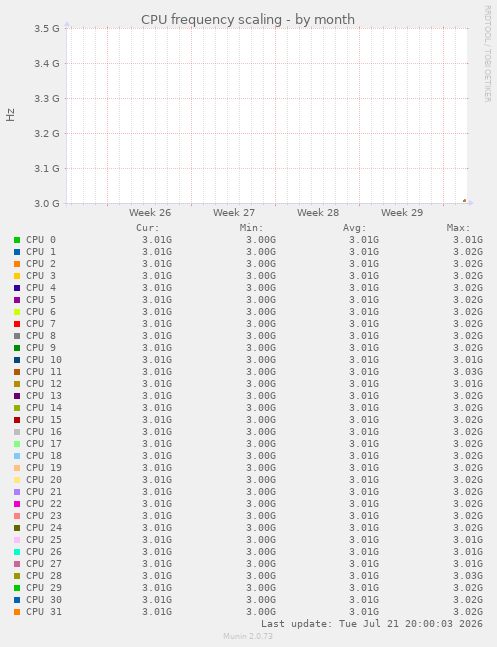
Task: Click the Hz axis unit label
Action: 10,115
